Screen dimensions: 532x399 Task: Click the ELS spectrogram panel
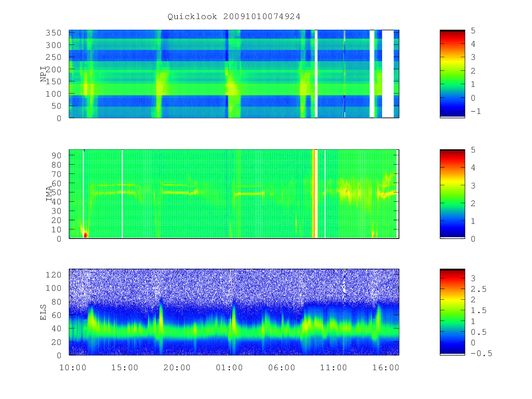pos(234,312)
